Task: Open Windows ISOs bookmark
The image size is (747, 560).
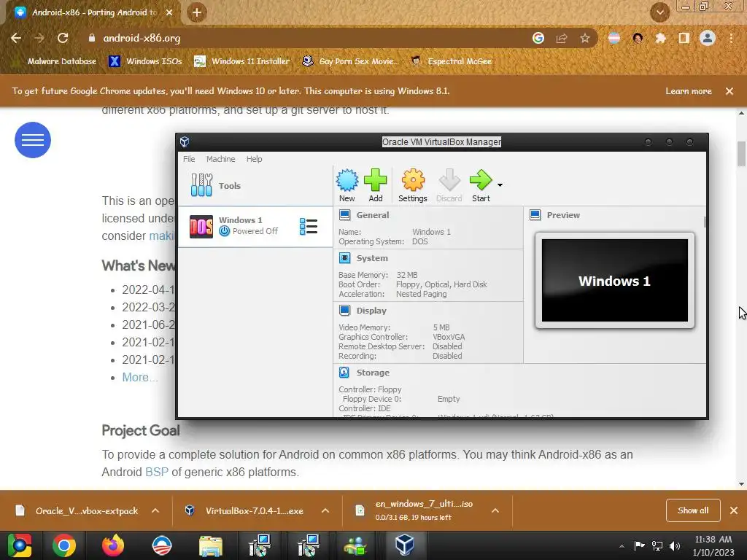Action: [x=145, y=61]
